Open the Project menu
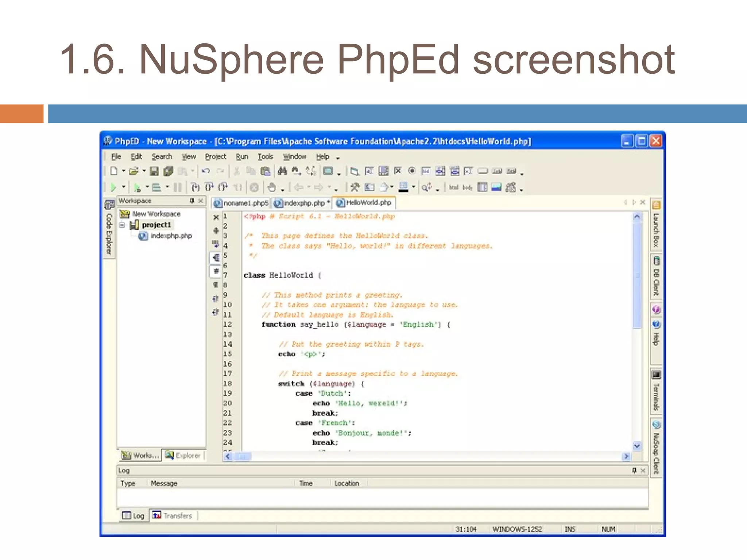The image size is (747, 560). coord(216,157)
